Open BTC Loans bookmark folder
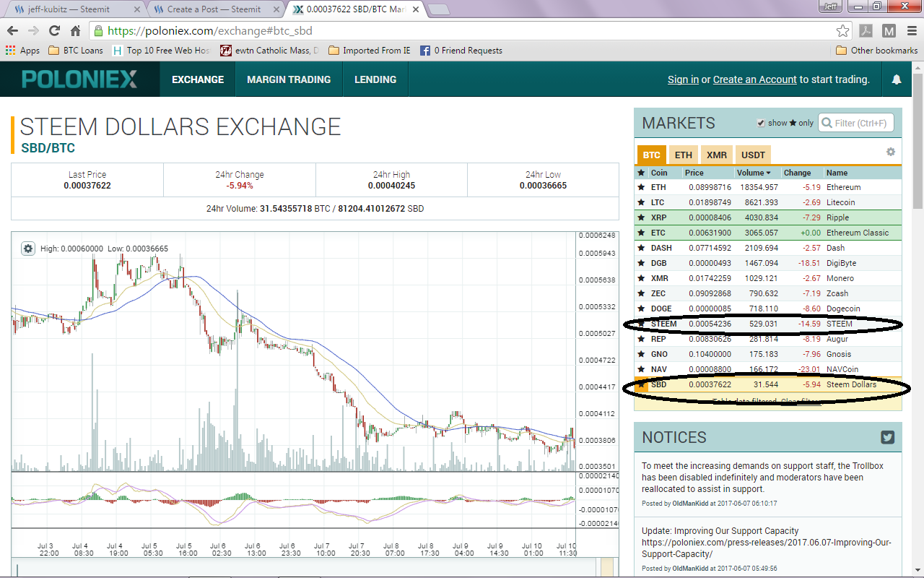 coord(76,51)
